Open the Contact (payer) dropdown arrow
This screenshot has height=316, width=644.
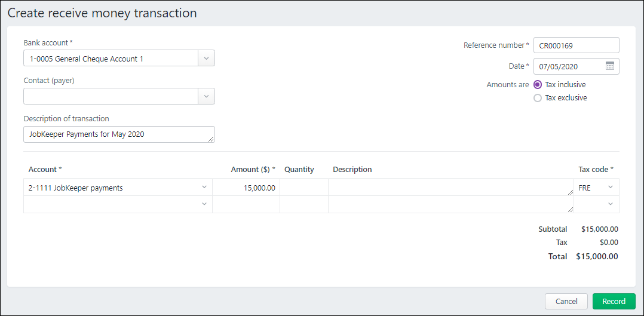(x=206, y=96)
